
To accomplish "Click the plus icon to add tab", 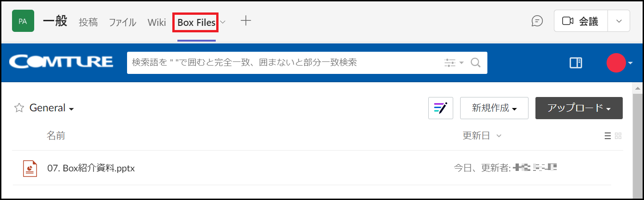I will [246, 21].
